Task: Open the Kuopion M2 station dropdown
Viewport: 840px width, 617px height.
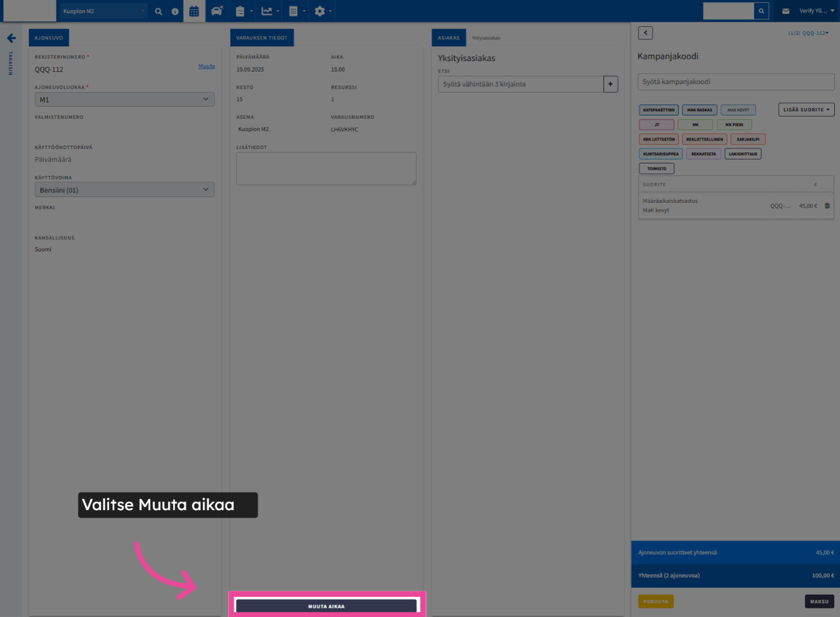Action: tap(103, 11)
